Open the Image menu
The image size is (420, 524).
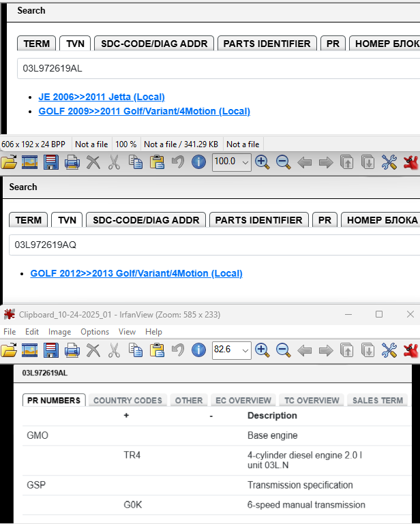pos(59,332)
